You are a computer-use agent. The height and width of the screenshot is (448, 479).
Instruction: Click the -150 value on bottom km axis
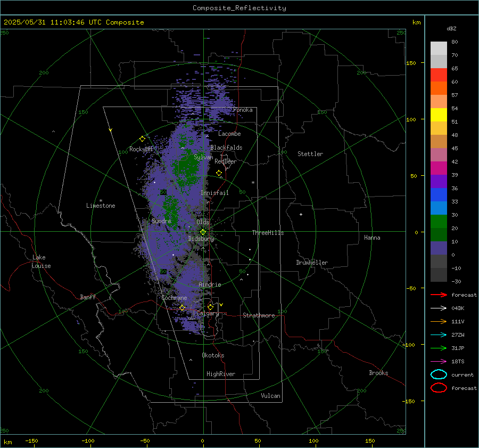click(x=31, y=441)
